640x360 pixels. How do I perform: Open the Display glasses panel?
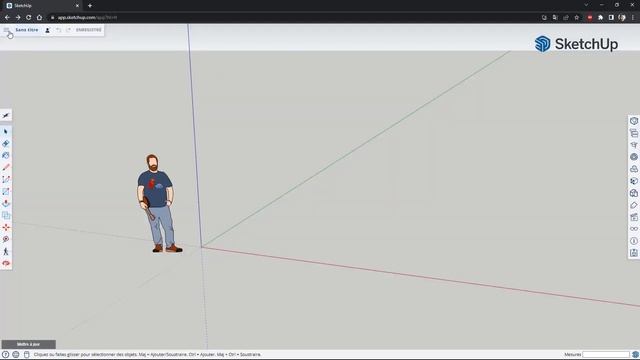coord(634,229)
